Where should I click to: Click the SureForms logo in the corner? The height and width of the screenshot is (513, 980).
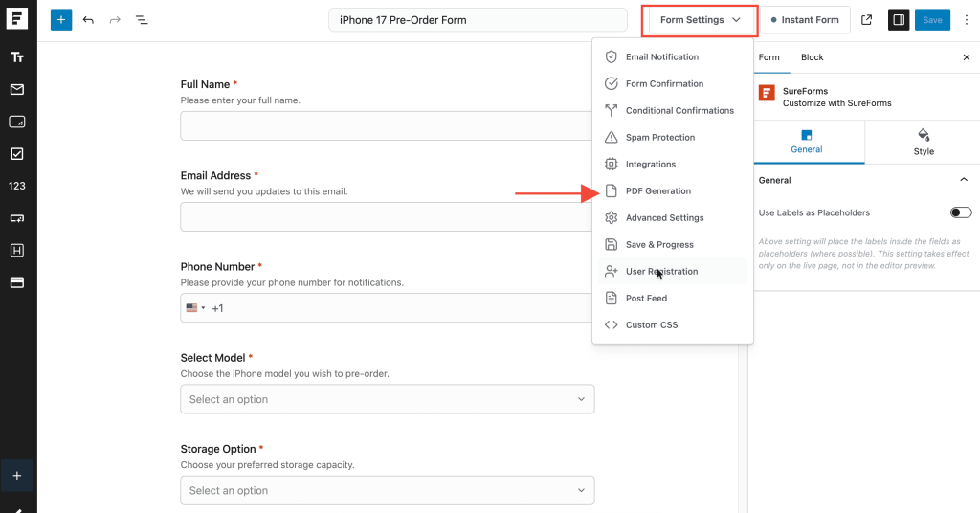[x=17, y=19]
